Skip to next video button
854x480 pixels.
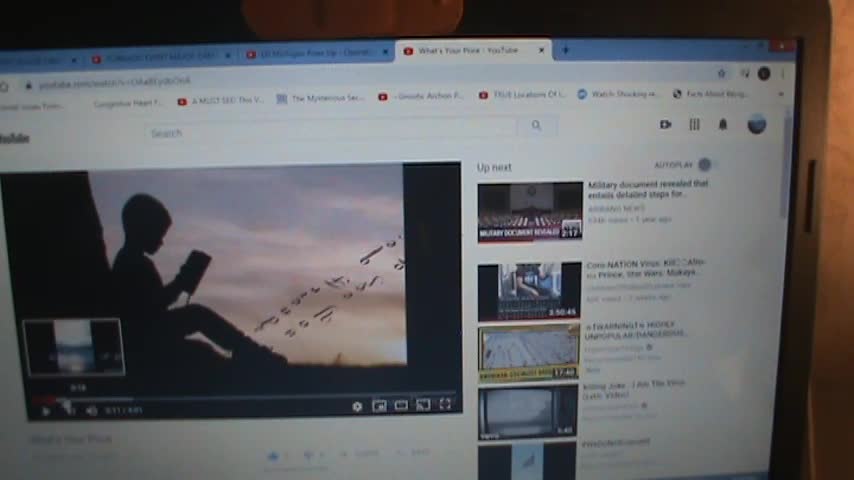click(x=69, y=411)
